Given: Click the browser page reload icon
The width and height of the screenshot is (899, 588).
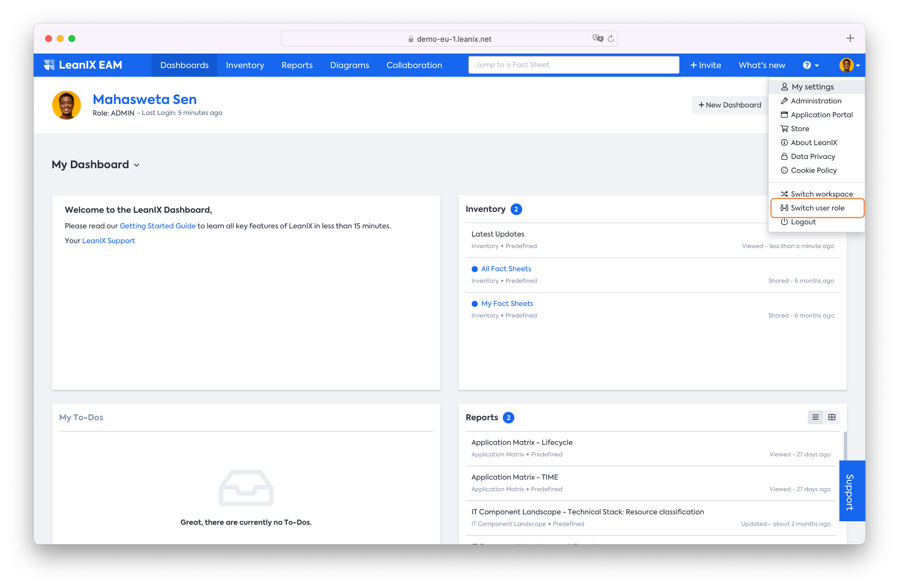Looking at the screenshot, I should [610, 38].
